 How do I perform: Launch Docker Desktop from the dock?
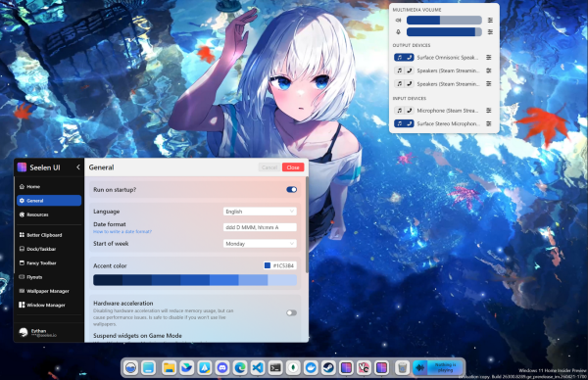tap(311, 368)
